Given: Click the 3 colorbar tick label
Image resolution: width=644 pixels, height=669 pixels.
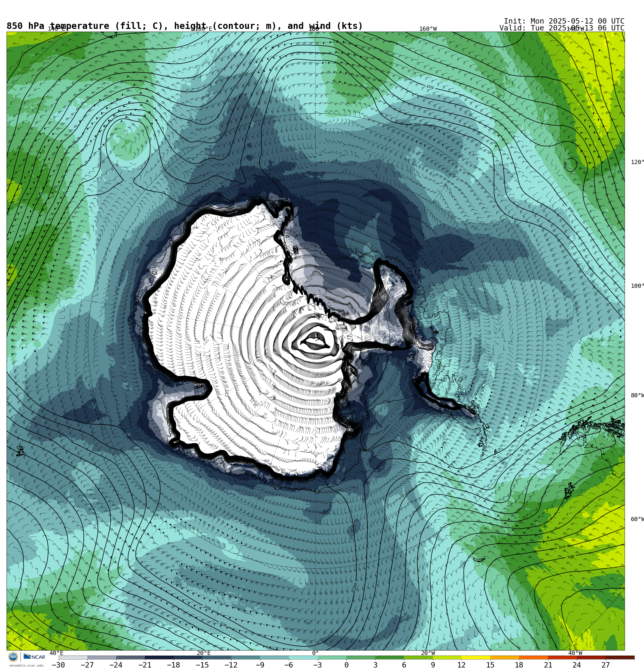Looking at the screenshot, I should 375,665.
